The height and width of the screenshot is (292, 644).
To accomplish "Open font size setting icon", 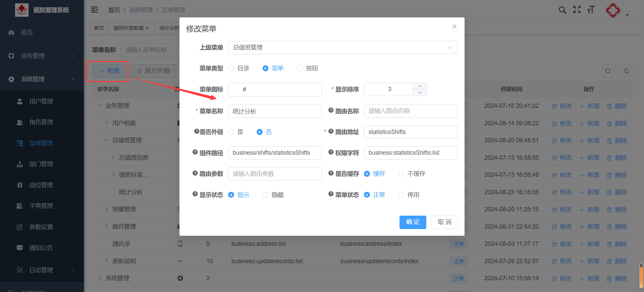I will 591,10.
